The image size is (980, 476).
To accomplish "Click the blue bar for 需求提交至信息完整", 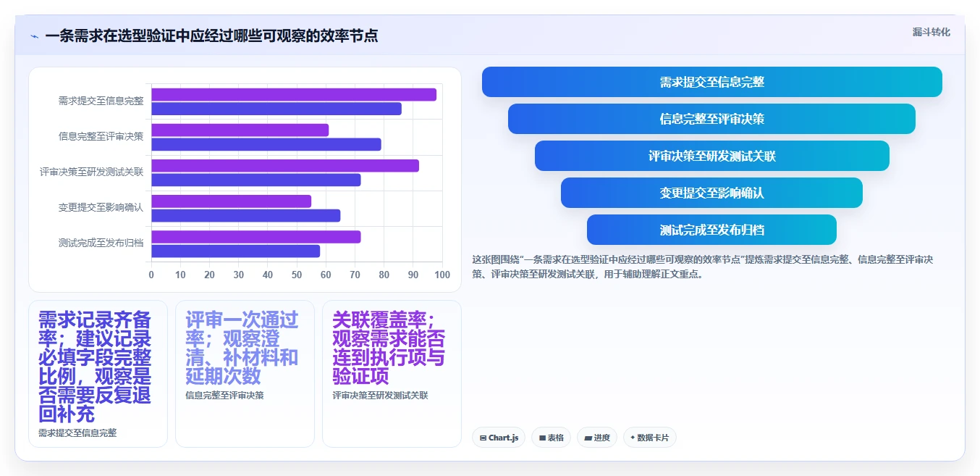I will 276,109.
